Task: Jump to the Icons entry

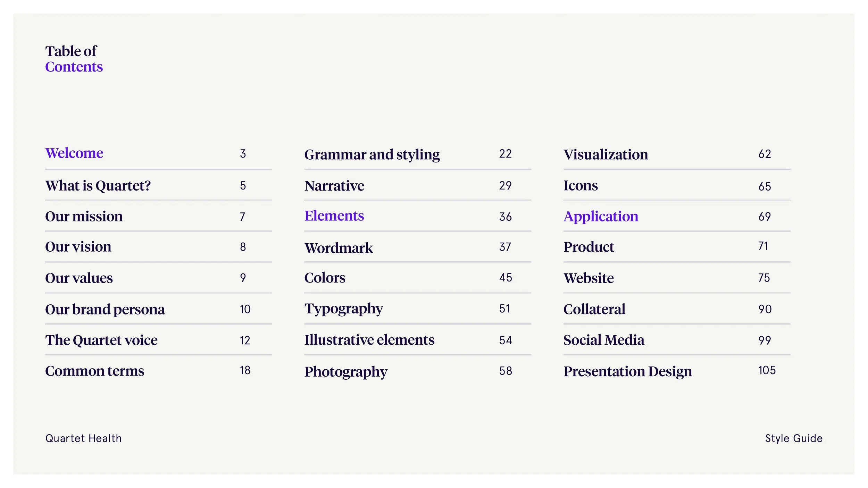Action: pos(581,186)
